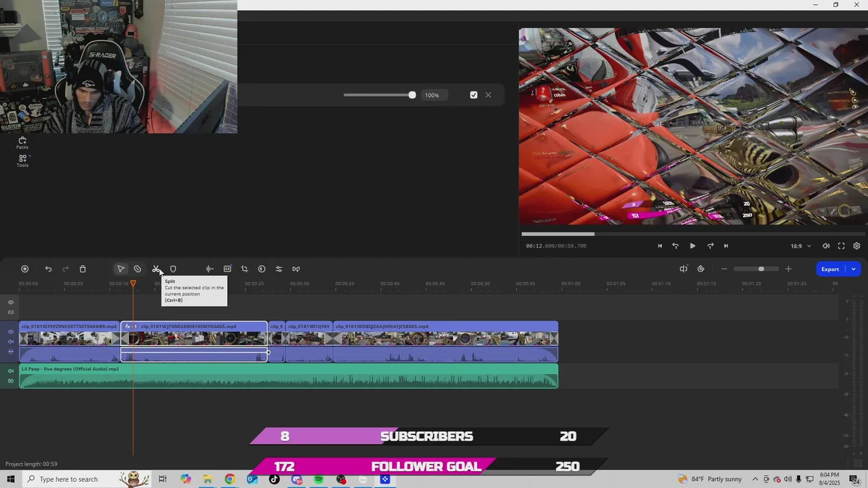This screenshot has height=488, width=868.
Task: Open the weather widget showing 84°F
Action: (x=709, y=479)
